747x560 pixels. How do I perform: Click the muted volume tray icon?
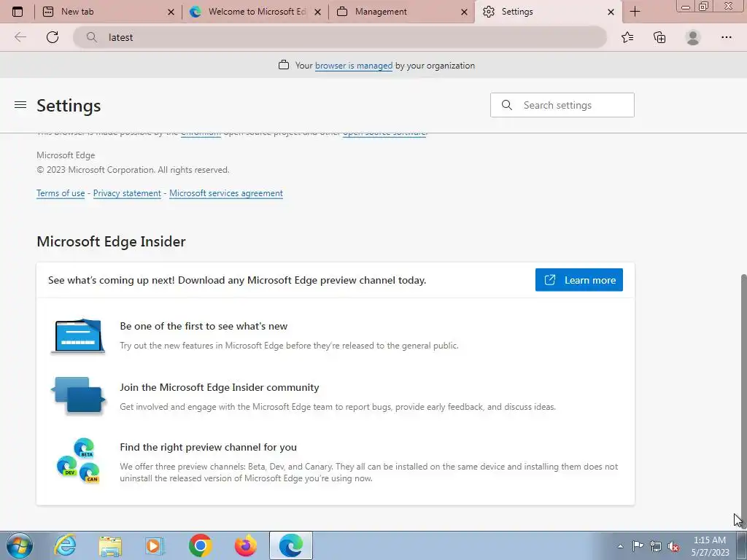[x=673, y=546]
